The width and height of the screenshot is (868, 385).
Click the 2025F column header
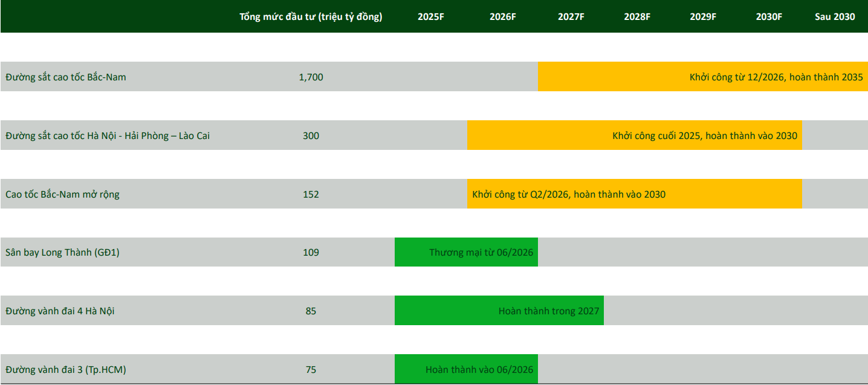coord(430,17)
